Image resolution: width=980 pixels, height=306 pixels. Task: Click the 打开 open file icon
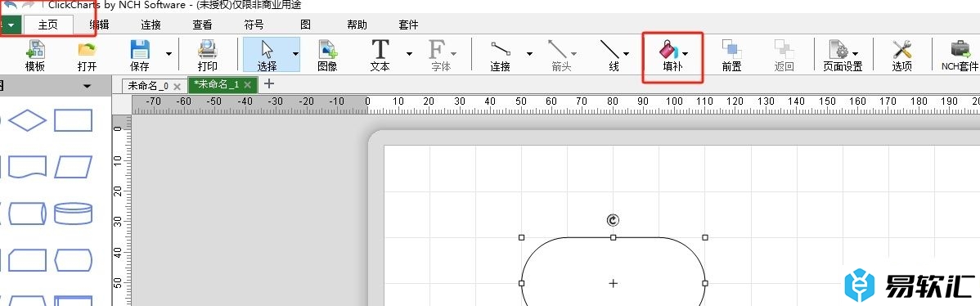pos(87,55)
